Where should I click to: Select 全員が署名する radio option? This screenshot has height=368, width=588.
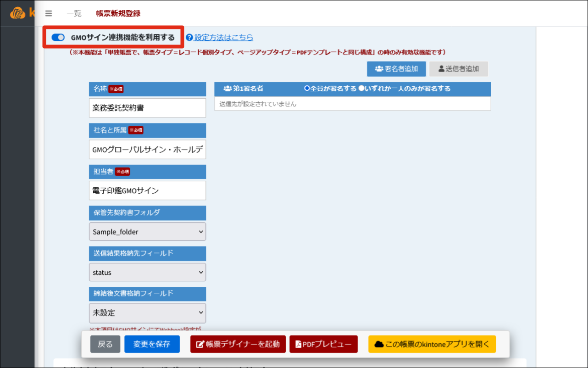307,89
